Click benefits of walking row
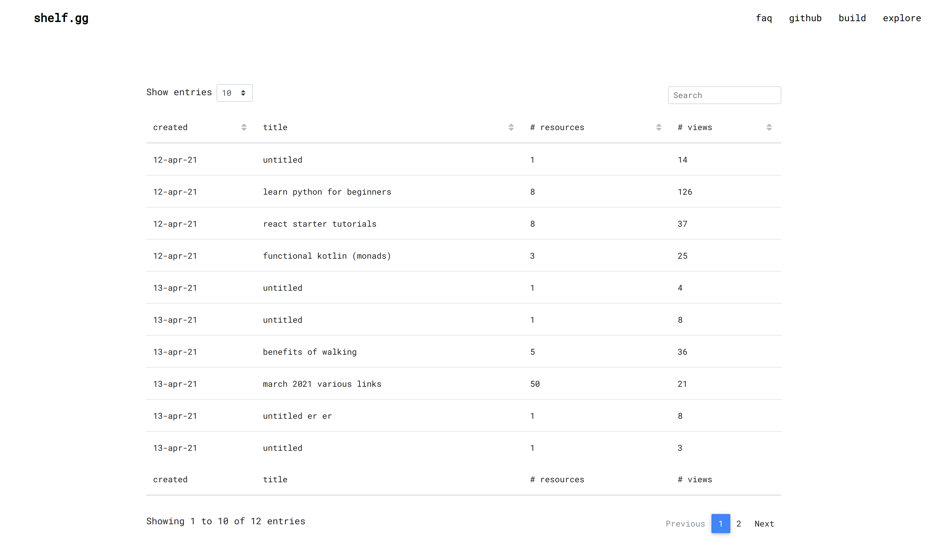Viewport: 928px width, 560px height. click(309, 352)
